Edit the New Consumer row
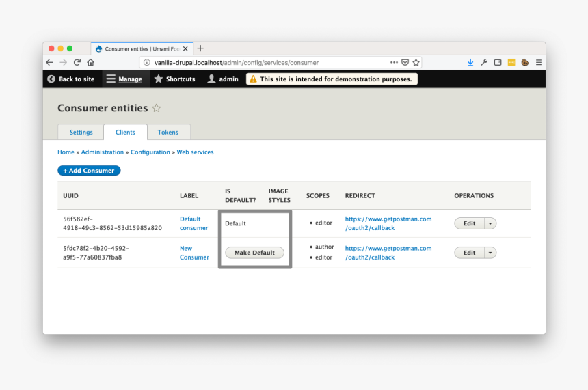This screenshot has height=390, width=588. click(x=469, y=253)
